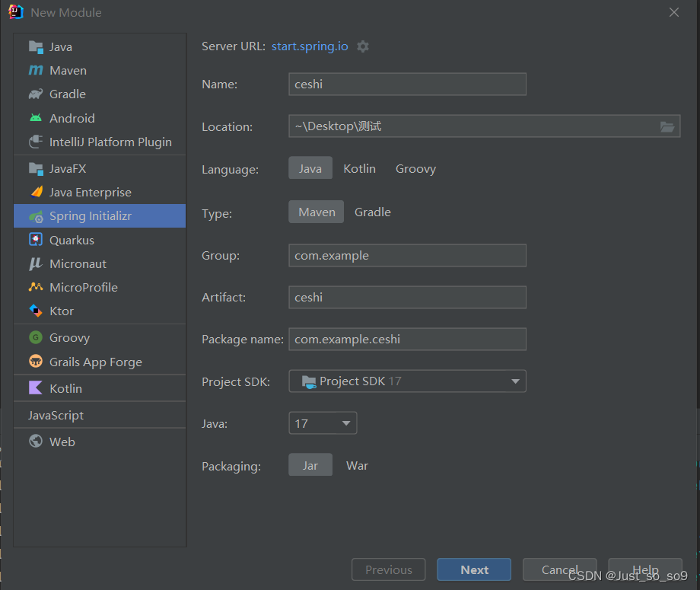The image size is (700, 590).
Task: Select Android in module list
Action: 100,118
